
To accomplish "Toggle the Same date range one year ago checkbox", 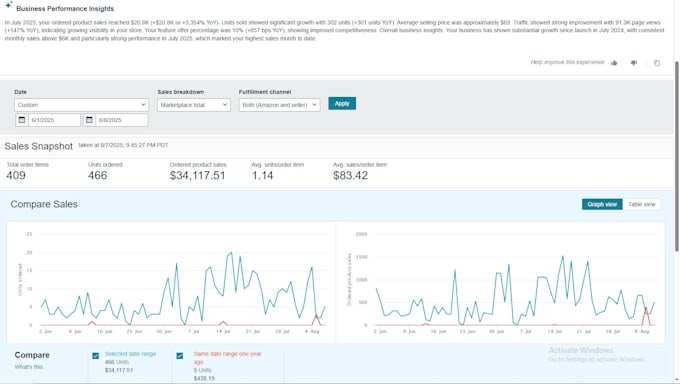I will click(180, 356).
